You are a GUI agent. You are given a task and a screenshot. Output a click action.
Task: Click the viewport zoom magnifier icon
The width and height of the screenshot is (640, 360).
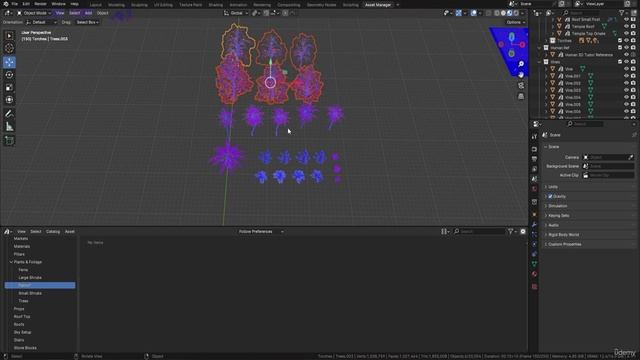point(521,64)
